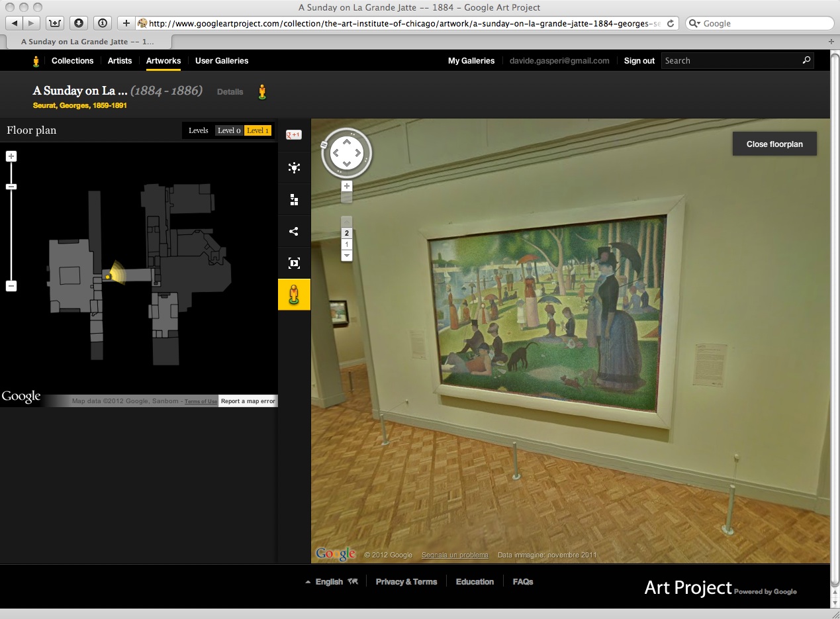Select the highlighted yellow pegman sidebar icon
Screen dimensions: 840x619
pyautogui.click(x=294, y=295)
